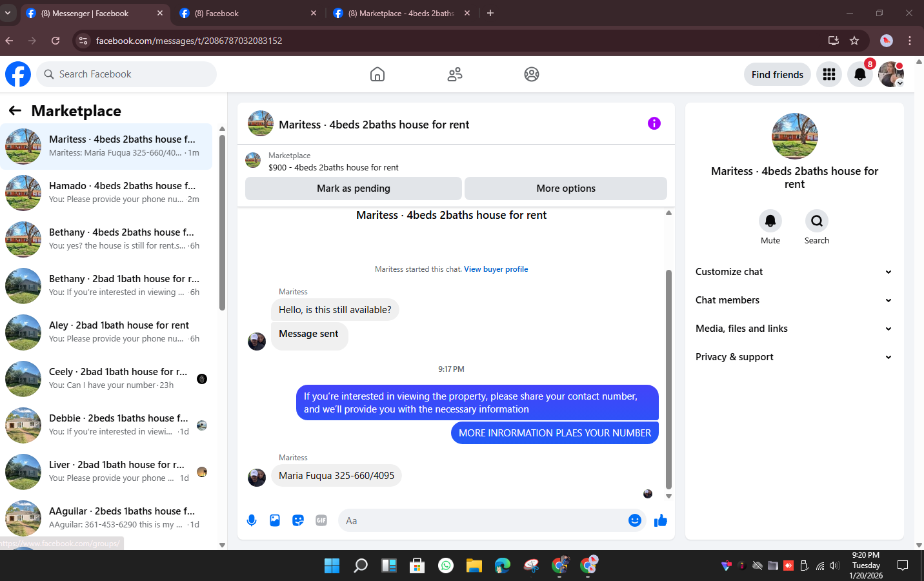924x581 pixels.
Task: Search in conversation icon
Action: point(817,221)
